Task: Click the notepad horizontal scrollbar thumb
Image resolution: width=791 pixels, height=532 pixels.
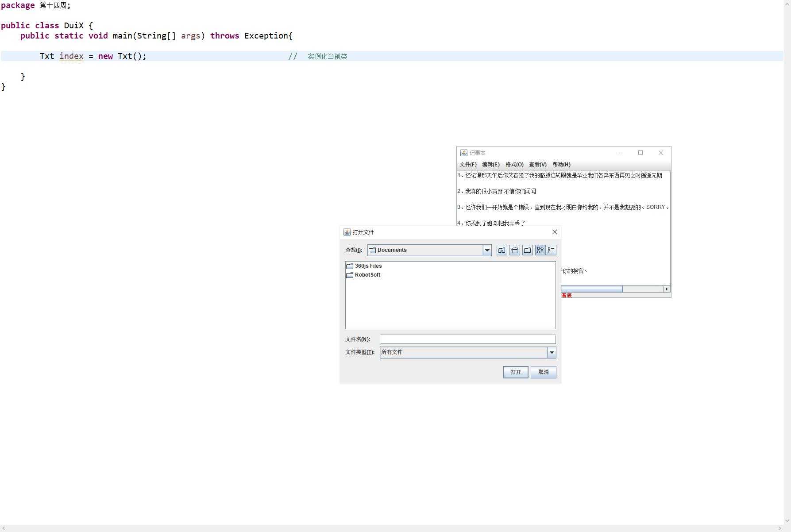Action: point(592,289)
